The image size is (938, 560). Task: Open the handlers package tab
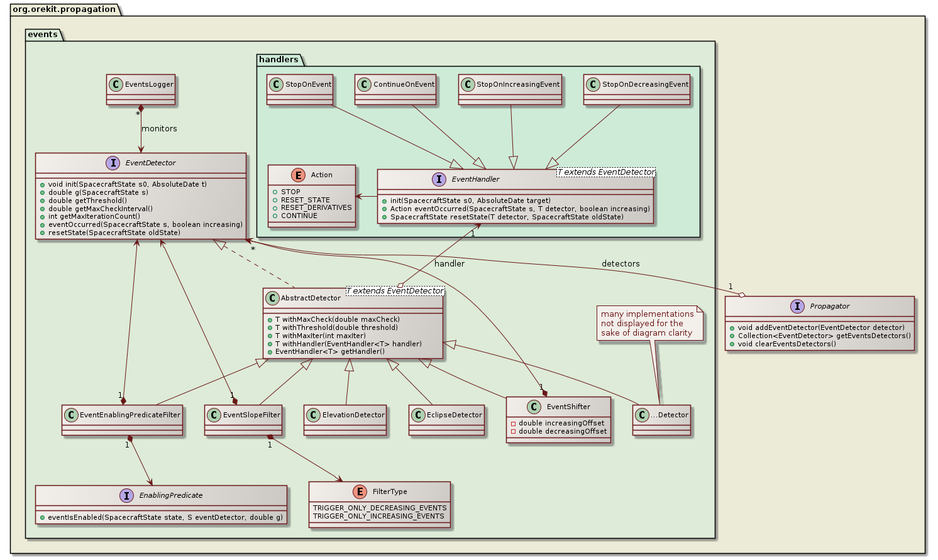277,60
